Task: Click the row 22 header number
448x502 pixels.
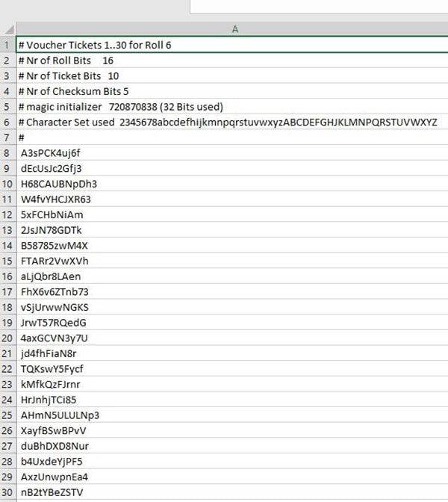Action: click(x=7, y=369)
